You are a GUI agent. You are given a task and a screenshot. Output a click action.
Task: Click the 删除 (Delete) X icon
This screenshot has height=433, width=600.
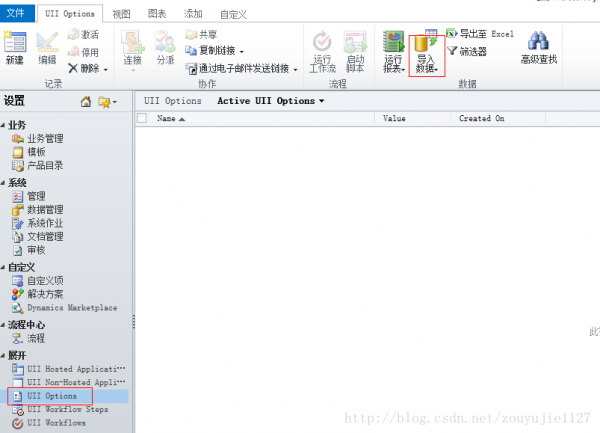click(x=73, y=68)
